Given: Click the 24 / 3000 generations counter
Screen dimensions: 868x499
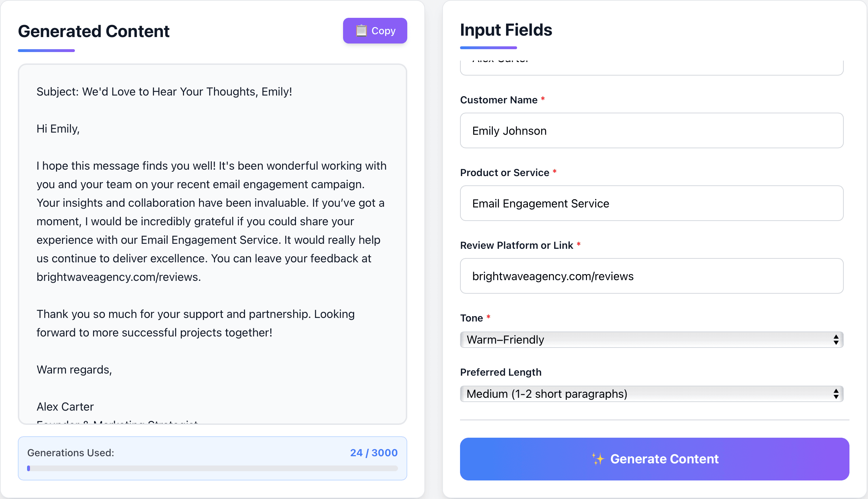Looking at the screenshot, I should click(373, 453).
